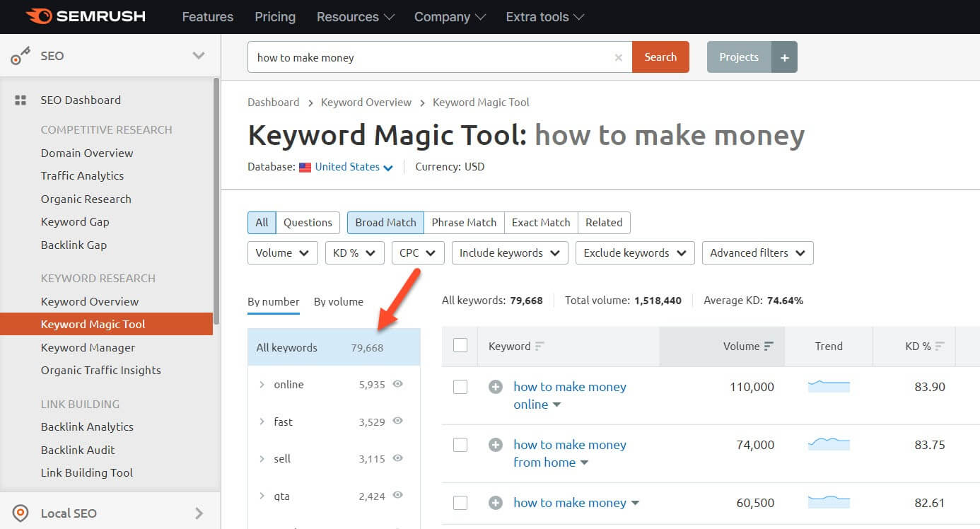The image size is (980, 529).
Task: Toggle the select-all checkbox in table header
Action: coord(460,346)
